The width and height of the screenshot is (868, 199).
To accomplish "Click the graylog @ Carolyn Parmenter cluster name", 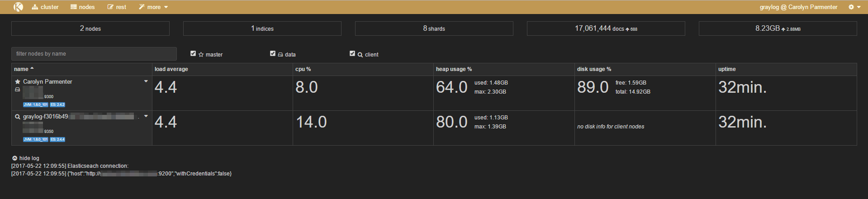I will pos(798,7).
